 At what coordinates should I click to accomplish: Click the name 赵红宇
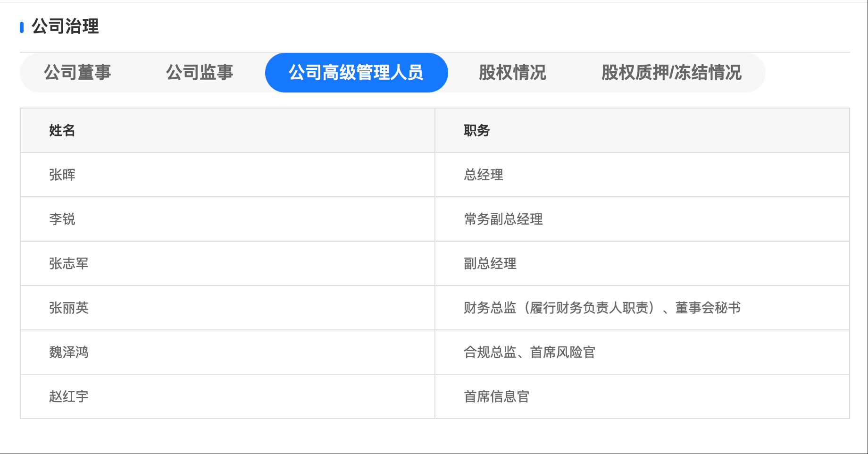[x=69, y=396]
